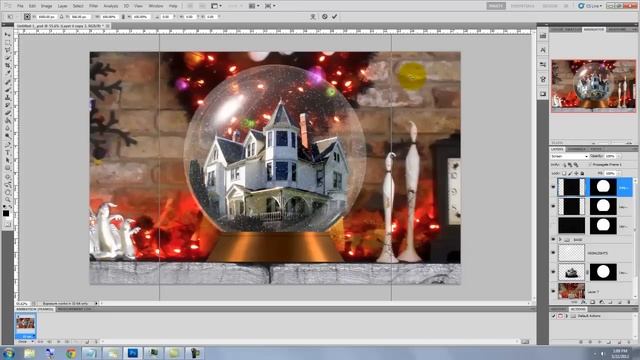The image size is (640, 360).
Task: Select the Move tool
Action: click(x=8, y=35)
